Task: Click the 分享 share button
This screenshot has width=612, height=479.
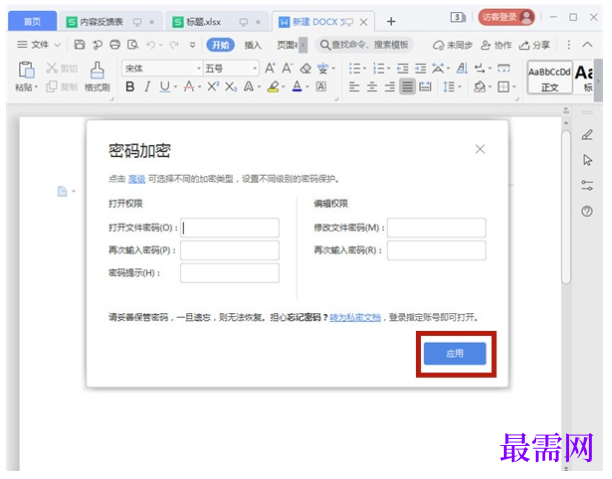Action: [534, 45]
